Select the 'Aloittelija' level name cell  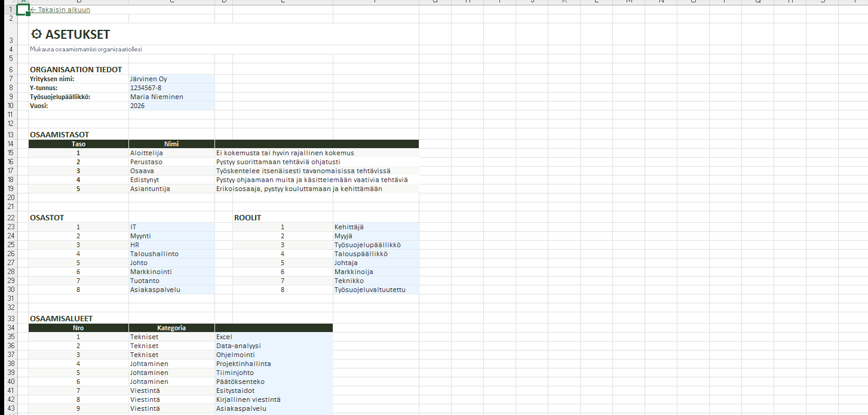(x=171, y=153)
